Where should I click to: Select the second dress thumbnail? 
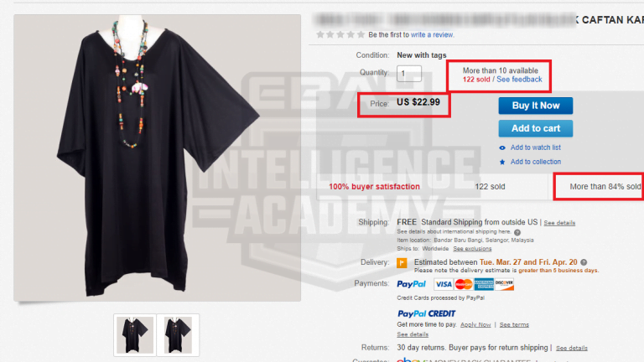click(178, 335)
